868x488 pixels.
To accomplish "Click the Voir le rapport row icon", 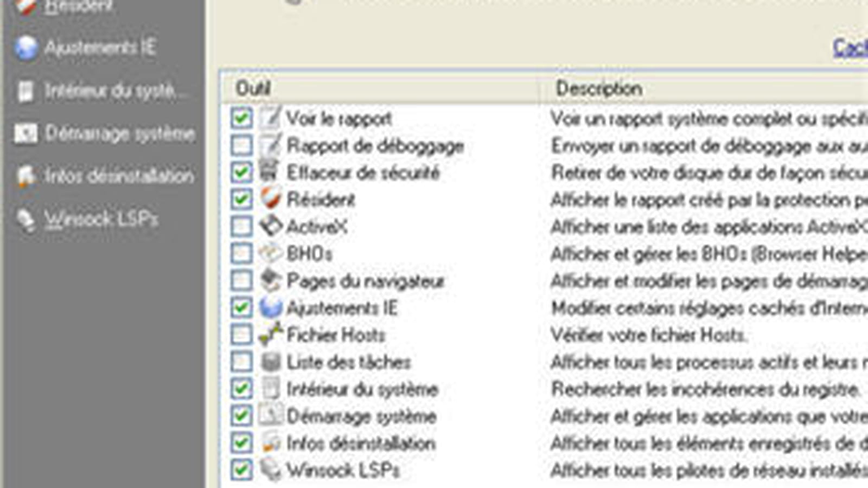I will [271, 118].
